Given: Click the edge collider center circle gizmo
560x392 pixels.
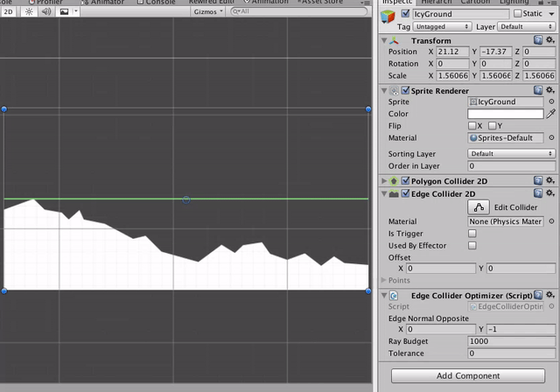Looking at the screenshot, I should point(186,199).
